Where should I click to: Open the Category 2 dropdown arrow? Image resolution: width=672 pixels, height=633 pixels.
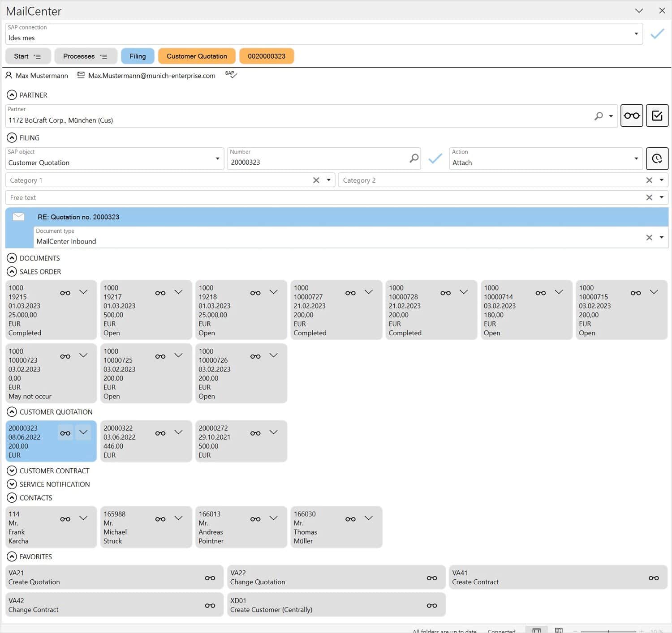tap(662, 180)
